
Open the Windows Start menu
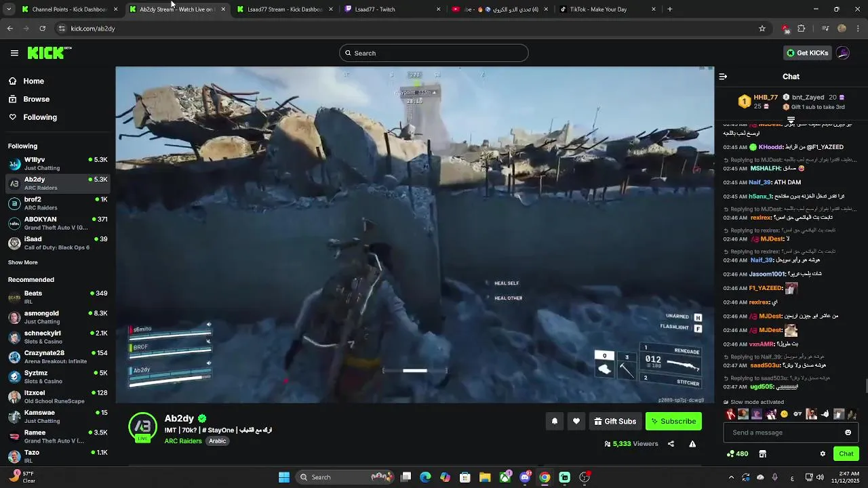(x=284, y=477)
